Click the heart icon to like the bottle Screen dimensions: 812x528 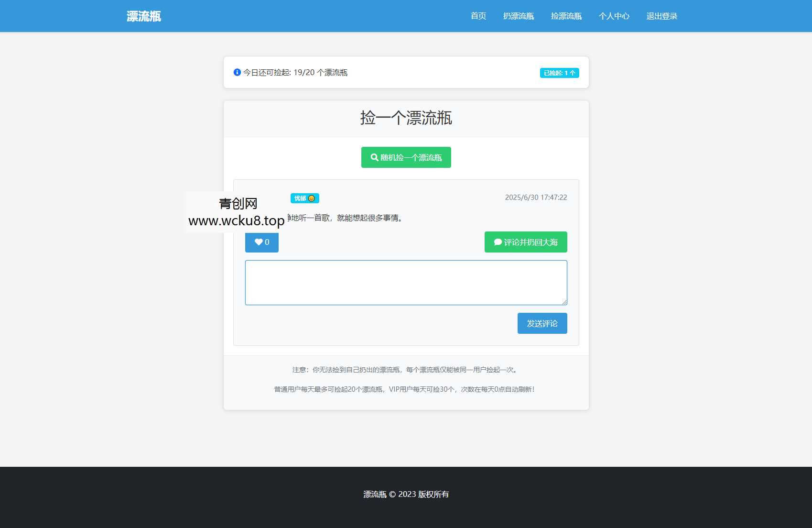click(258, 242)
